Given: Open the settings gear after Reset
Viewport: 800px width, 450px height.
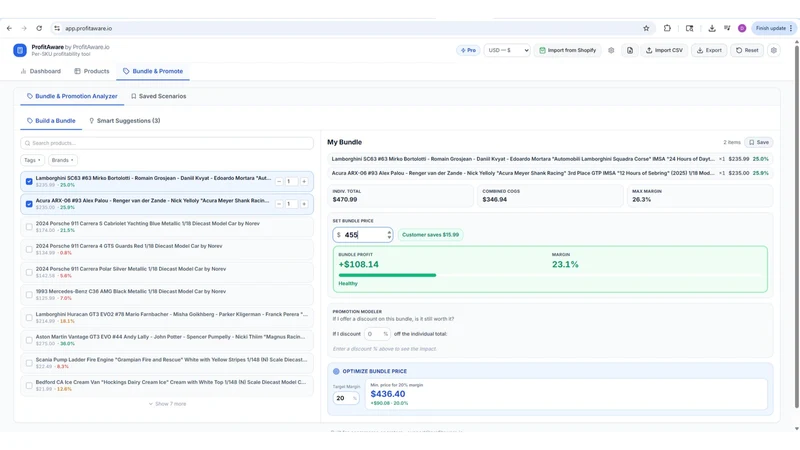Looking at the screenshot, I should [x=773, y=50].
